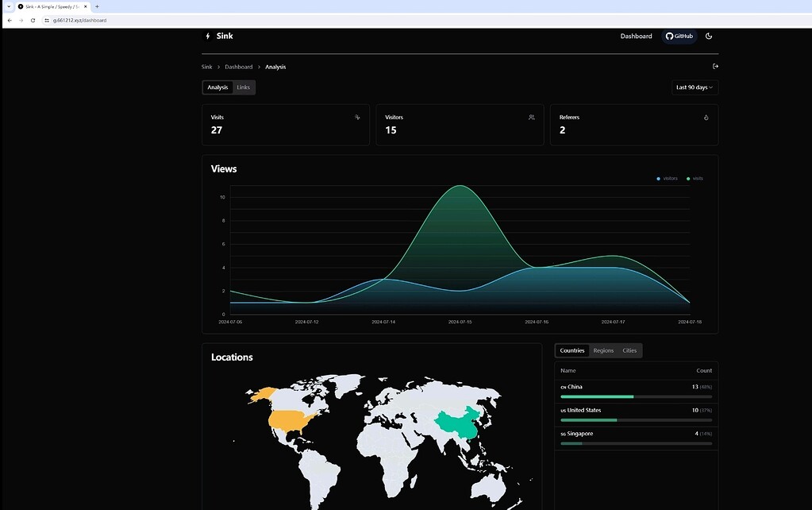Viewport: 812px width, 510px height.
Task: Click the site info icon in address bar
Action: click(47, 20)
